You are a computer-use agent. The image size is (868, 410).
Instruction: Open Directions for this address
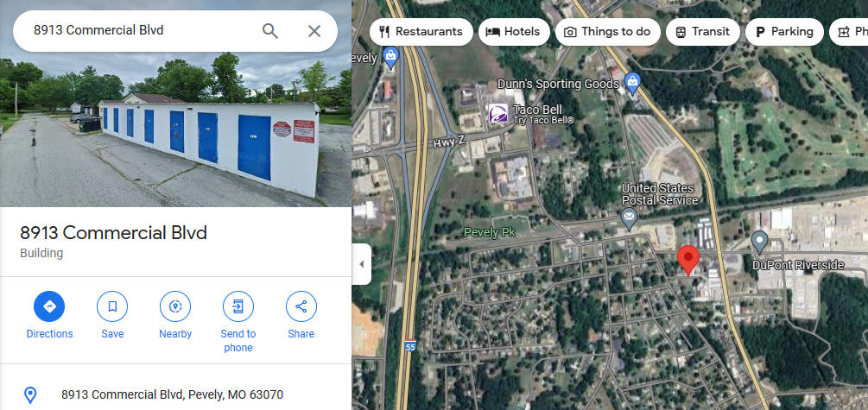point(49,306)
